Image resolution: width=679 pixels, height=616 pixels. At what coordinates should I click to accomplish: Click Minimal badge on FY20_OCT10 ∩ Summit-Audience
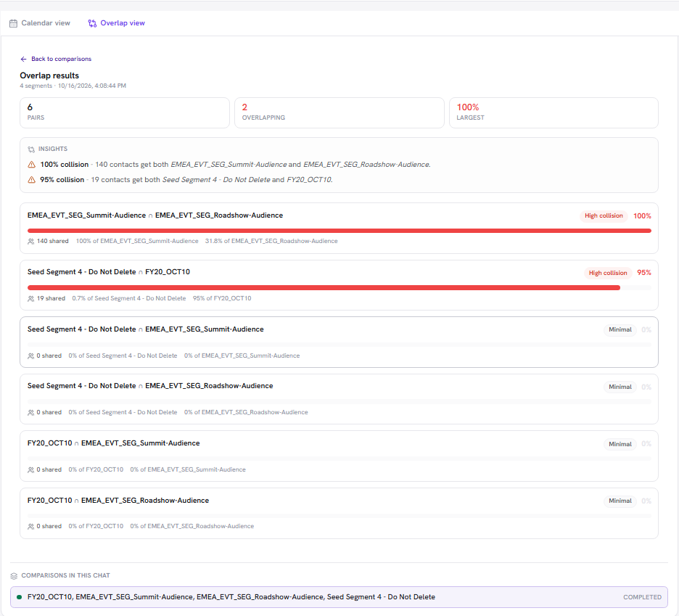click(620, 444)
